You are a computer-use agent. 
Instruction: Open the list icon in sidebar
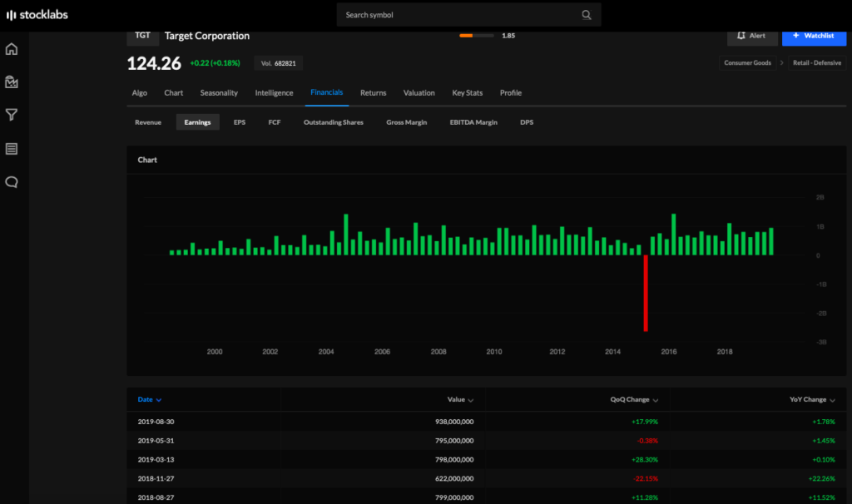point(12,149)
